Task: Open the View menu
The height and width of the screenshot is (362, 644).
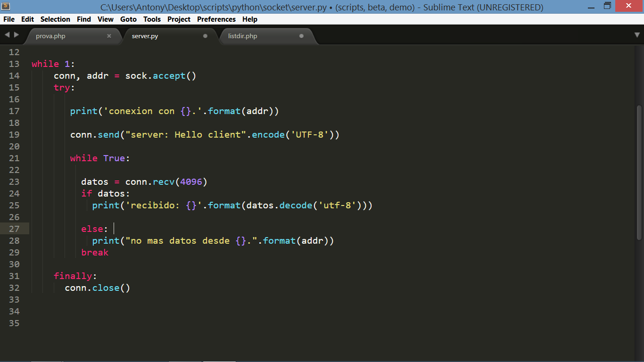Action: click(x=106, y=19)
